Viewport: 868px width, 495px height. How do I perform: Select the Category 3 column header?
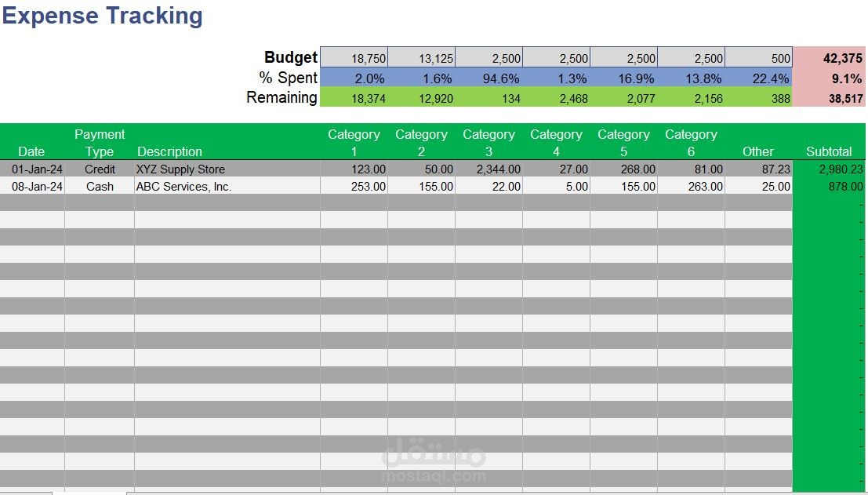[x=488, y=143]
